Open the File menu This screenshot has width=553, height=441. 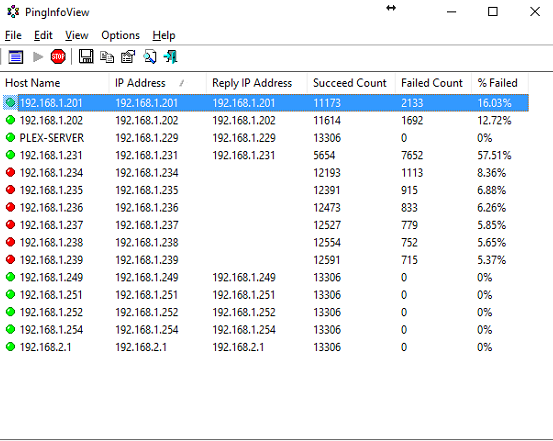[x=13, y=36]
